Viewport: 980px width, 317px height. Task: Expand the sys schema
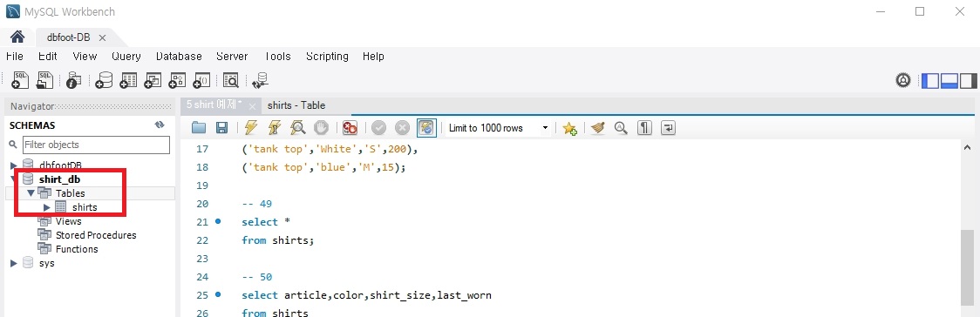pos(14,263)
